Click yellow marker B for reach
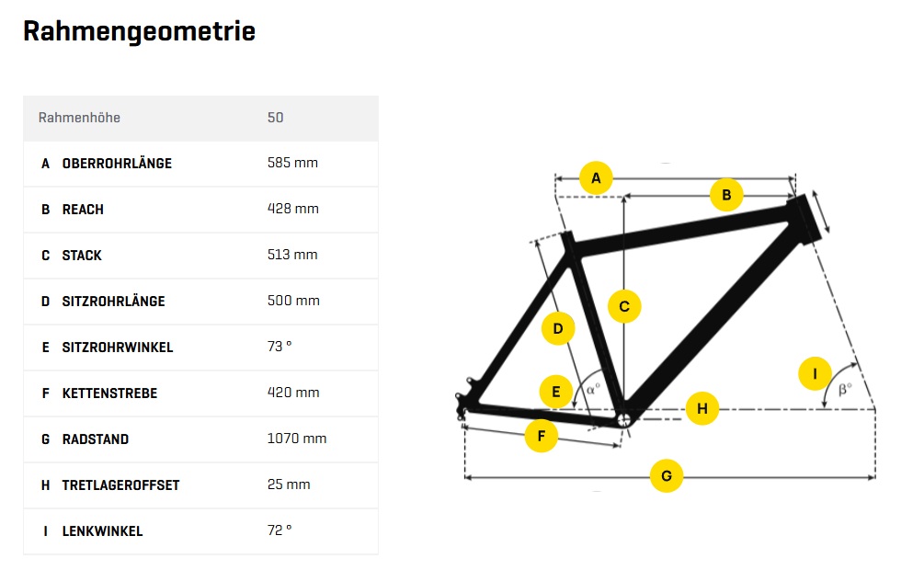This screenshot has width=924, height=570. pos(726,195)
